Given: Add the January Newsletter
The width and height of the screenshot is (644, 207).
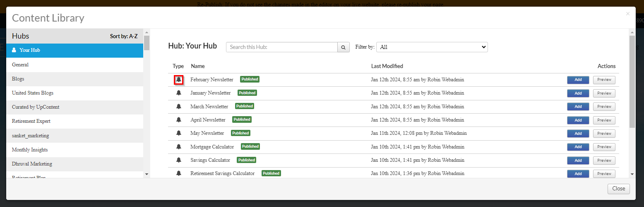Looking at the screenshot, I should 578,93.
